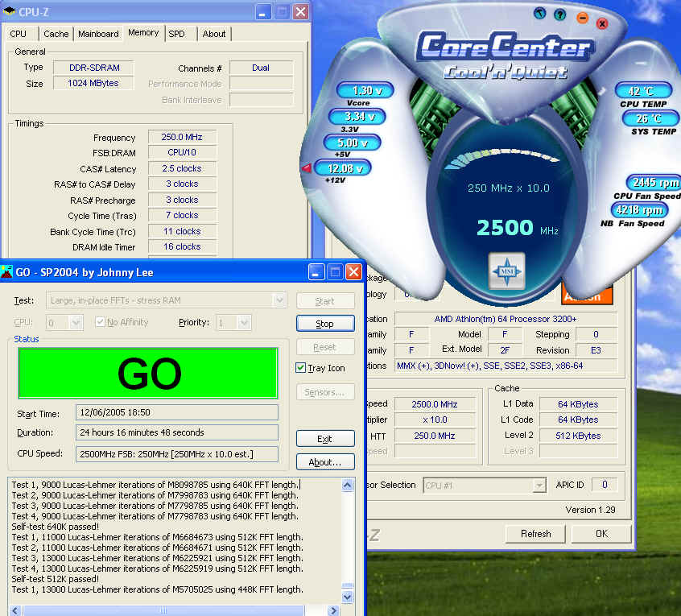This screenshot has width=681, height=616.
Task: Toggle the No Affinity checkbox
Action: [x=100, y=322]
